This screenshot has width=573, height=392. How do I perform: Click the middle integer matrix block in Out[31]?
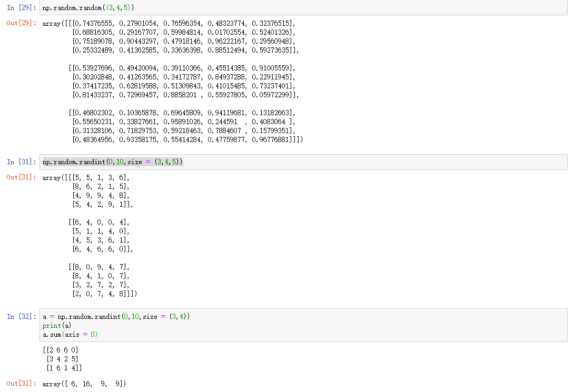(100, 236)
